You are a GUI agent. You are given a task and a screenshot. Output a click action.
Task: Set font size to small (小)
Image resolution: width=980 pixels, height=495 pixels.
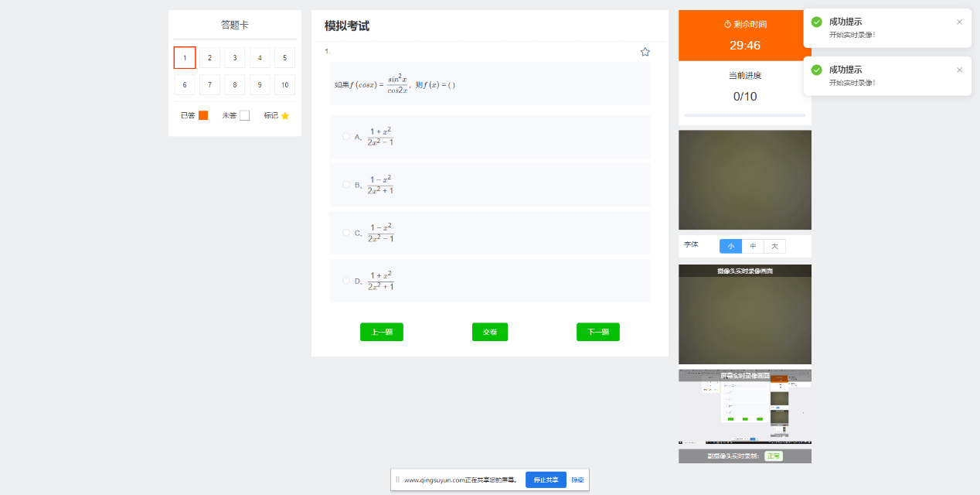(x=730, y=246)
